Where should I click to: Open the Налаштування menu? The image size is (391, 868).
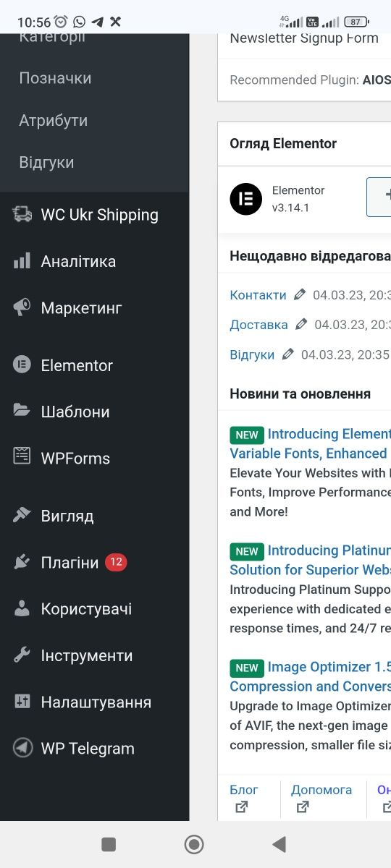tap(96, 702)
